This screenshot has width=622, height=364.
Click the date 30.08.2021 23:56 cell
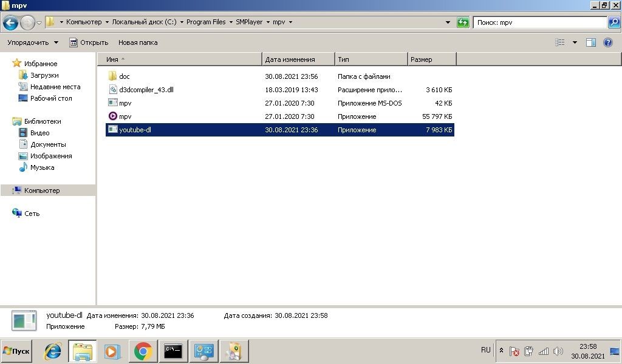(x=292, y=76)
